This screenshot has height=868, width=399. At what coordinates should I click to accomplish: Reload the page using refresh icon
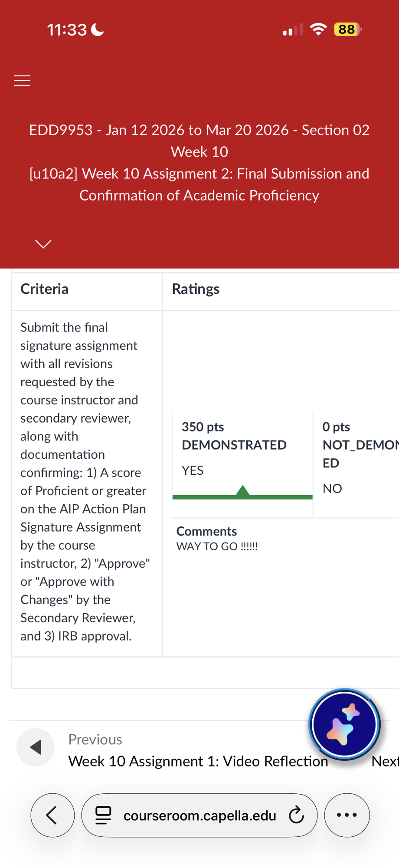click(297, 815)
